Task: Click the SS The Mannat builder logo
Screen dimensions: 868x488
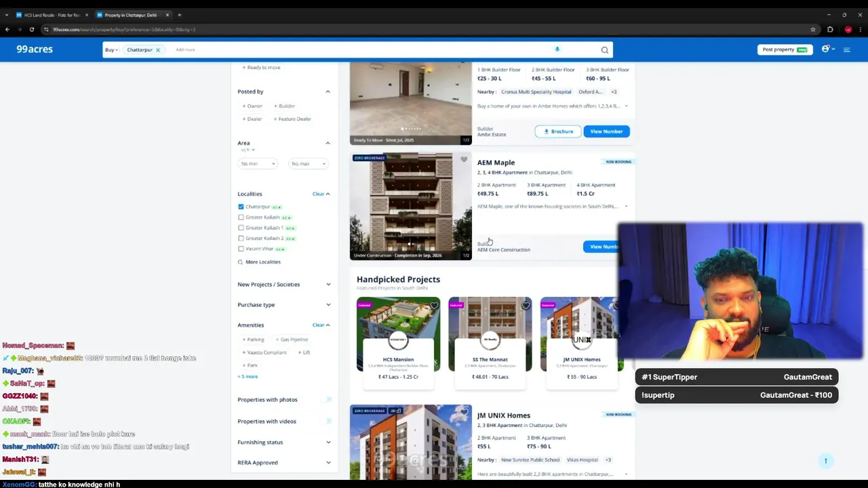Action: coord(490,340)
